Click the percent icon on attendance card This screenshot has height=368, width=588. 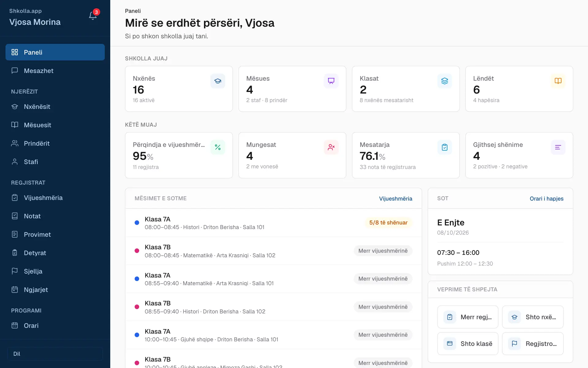tap(218, 147)
